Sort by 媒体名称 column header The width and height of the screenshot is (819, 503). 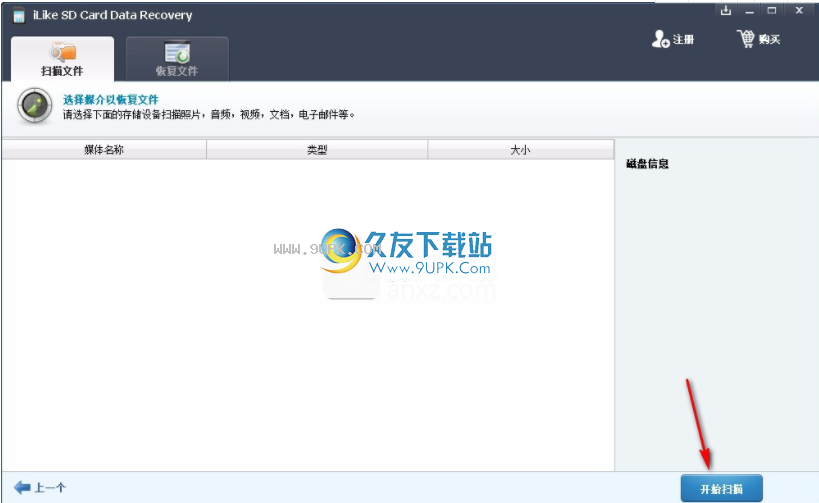coord(104,150)
